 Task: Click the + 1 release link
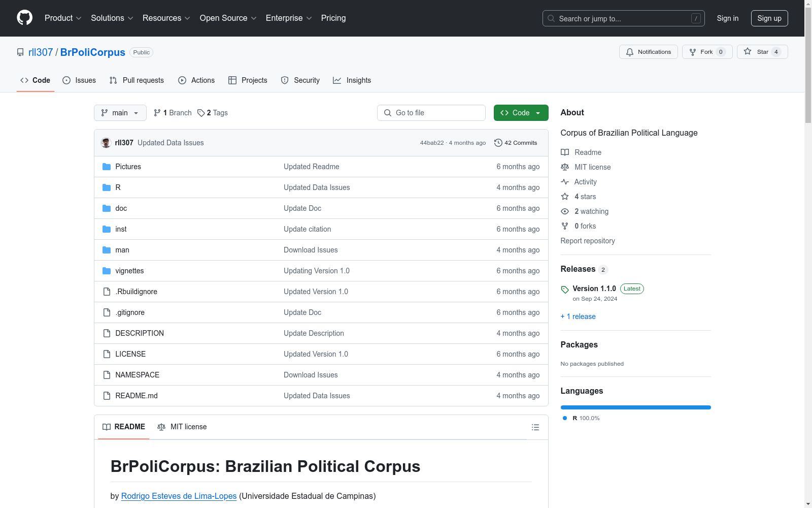click(x=578, y=316)
